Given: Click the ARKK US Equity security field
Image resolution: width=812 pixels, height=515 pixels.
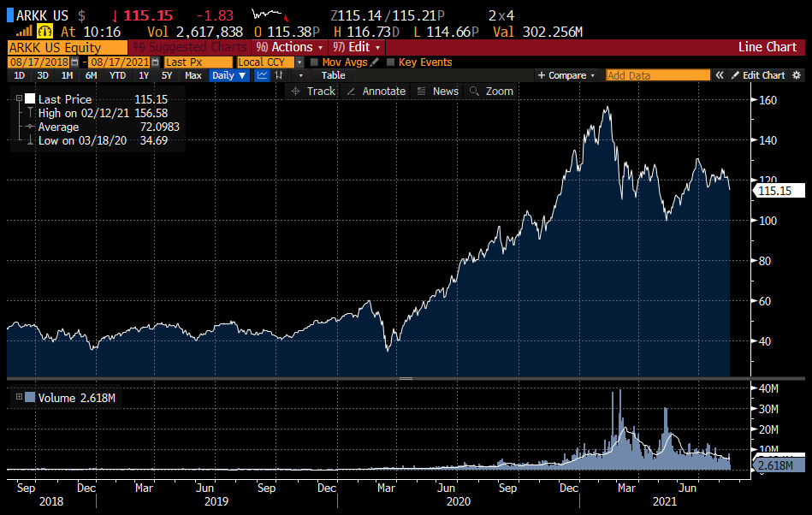Looking at the screenshot, I should pos(68,48).
